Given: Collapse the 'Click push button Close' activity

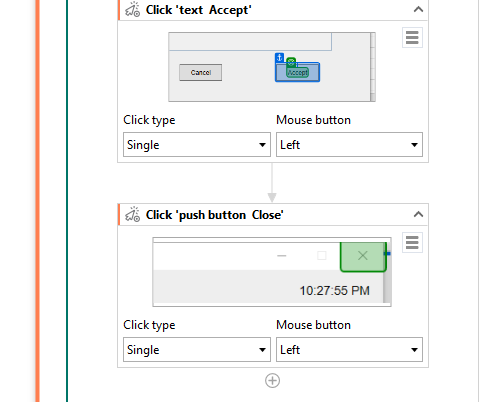Looking at the screenshot, I should 418,214.
